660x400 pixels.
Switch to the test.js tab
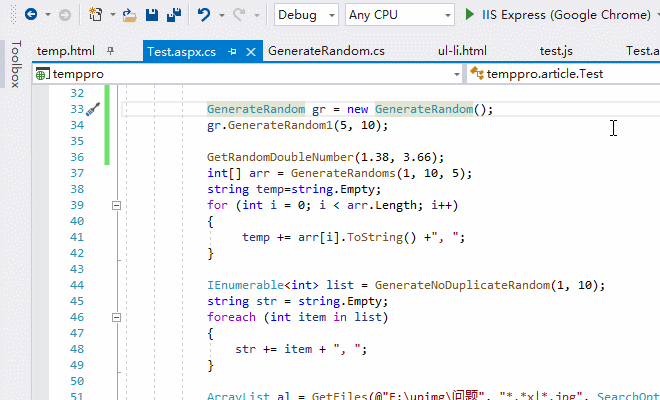click(x=556, y=51)
